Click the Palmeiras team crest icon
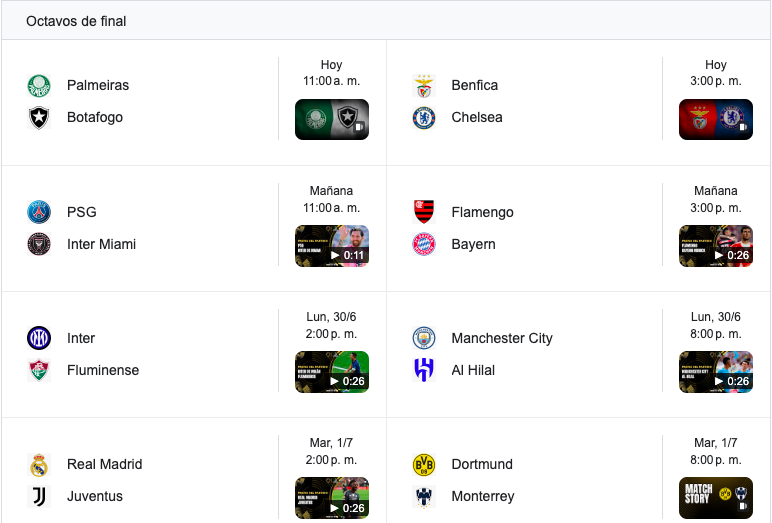The width and height of the screenshot is (772, 523). point(39,86)
